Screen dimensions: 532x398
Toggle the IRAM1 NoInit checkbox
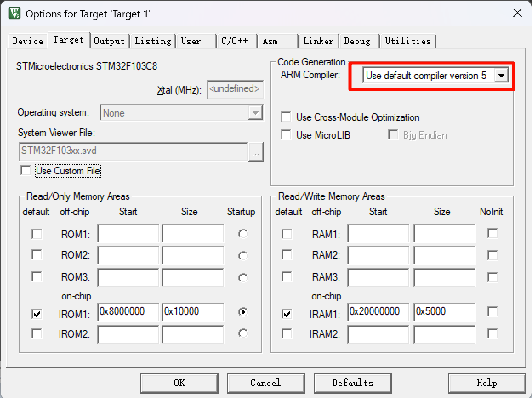point(492,312)
